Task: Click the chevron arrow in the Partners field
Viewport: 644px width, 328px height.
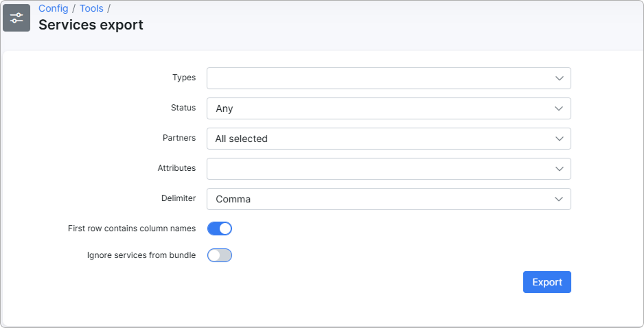Action: [x=560, y=139]
